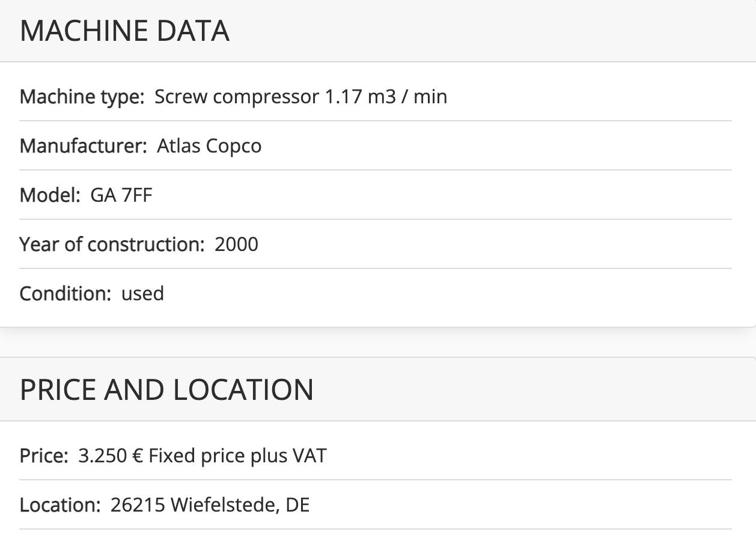756x538 pixels.
Task: Click the 26215 postal code
Action: pos(138,505)
